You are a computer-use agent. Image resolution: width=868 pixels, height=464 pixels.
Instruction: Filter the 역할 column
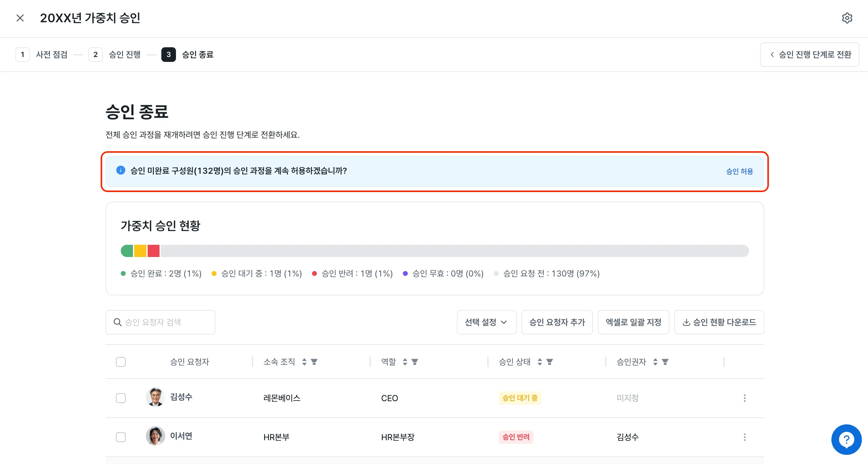[x=415, y=362]
